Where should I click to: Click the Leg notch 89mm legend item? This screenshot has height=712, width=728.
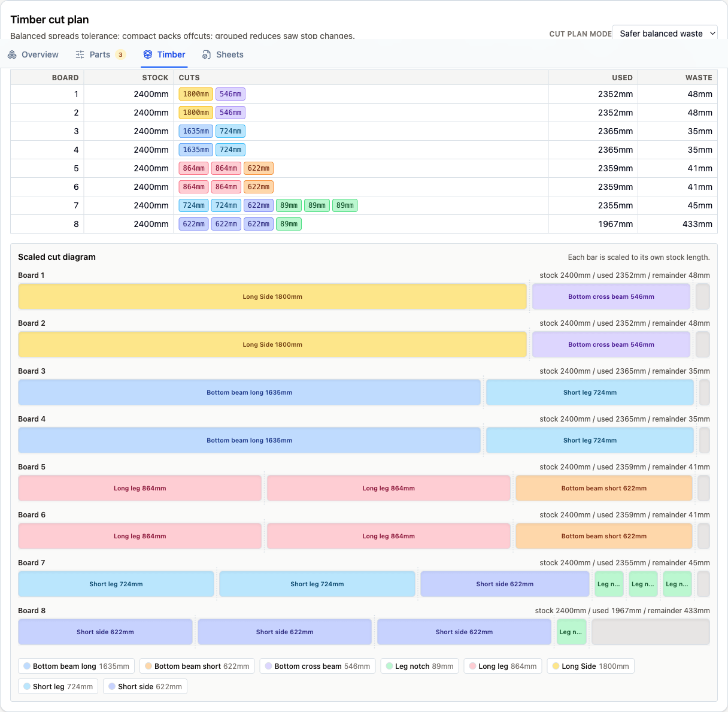point(420,666)
